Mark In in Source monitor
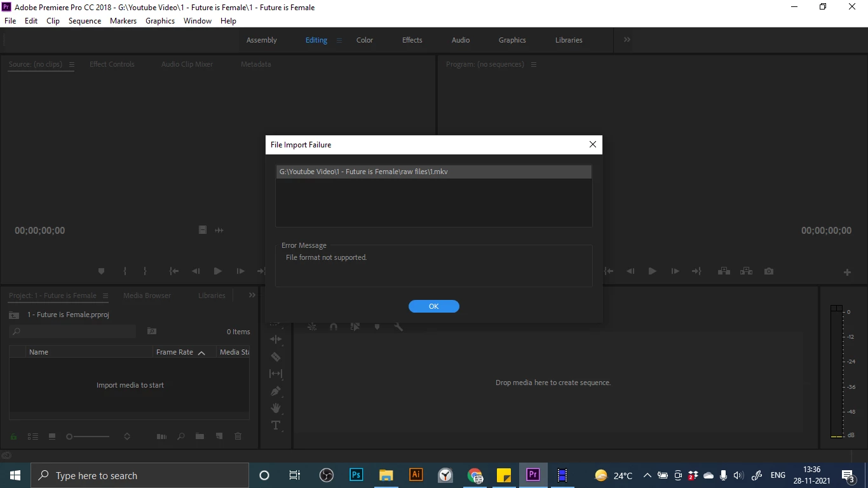The height and width of the screenshot is (488, 868). point(125,271)
